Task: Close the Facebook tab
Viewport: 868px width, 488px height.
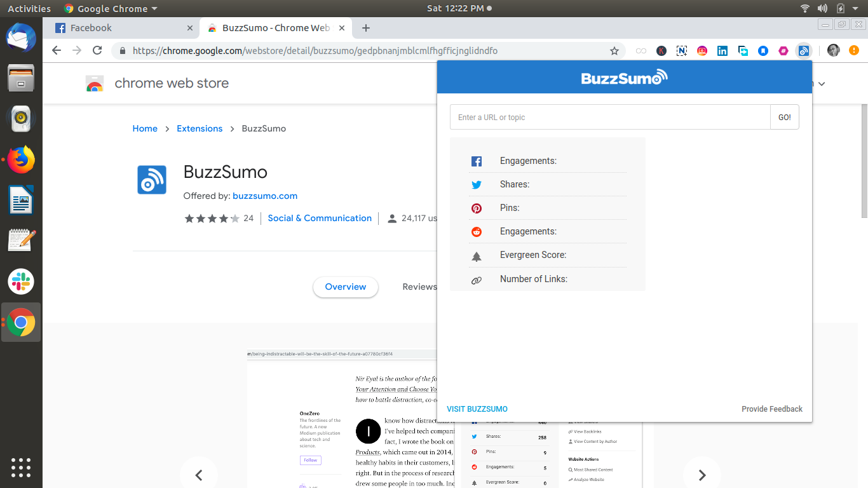Action: (190, 28)
